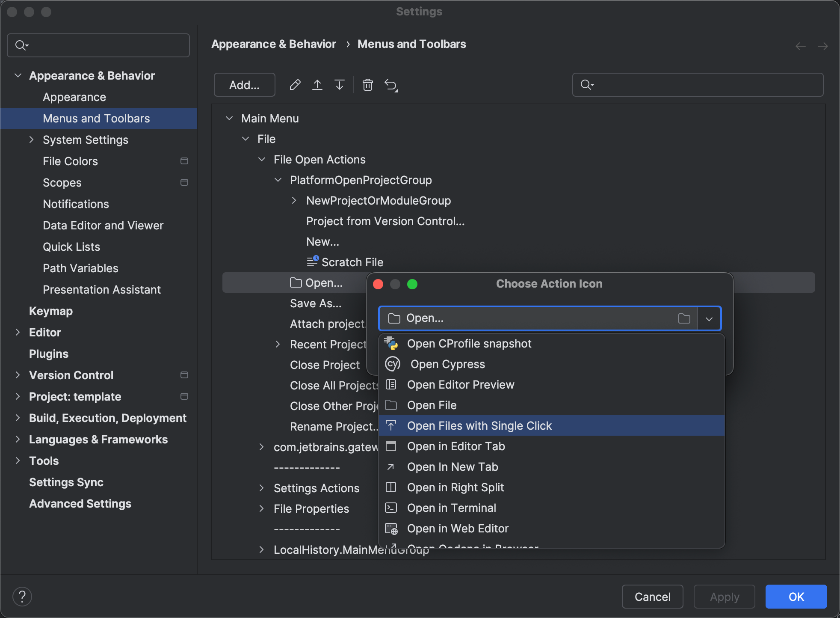Viewport: 840px width, 618px height.
Task: Move selected item down with the arrow icon
Action: pos(339,85)
